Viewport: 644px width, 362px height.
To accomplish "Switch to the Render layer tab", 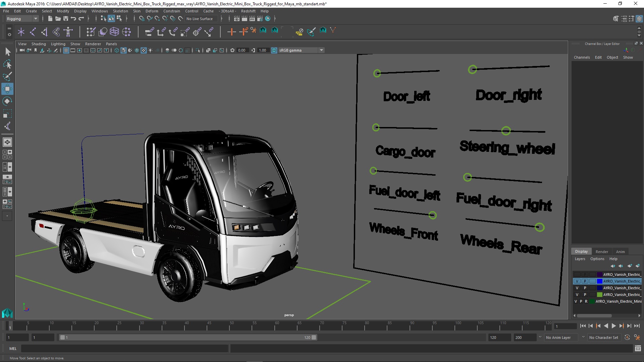I will pos(602,252).
